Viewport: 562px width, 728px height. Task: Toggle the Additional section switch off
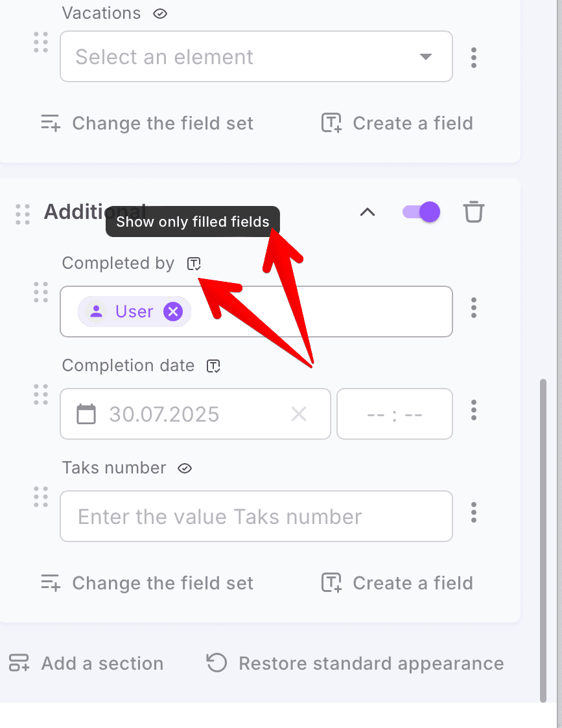(422, 212)
